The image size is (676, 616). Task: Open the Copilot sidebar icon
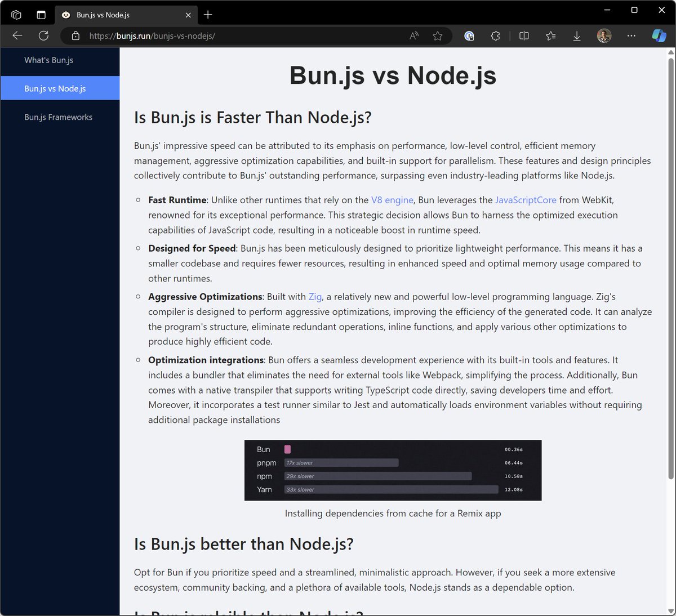pos(659,35)
